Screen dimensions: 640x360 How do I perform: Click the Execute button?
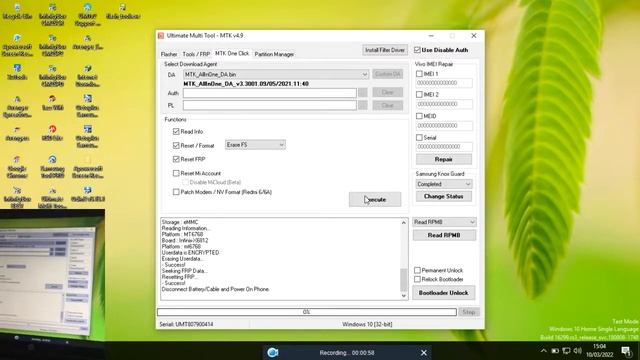[375, 200]
